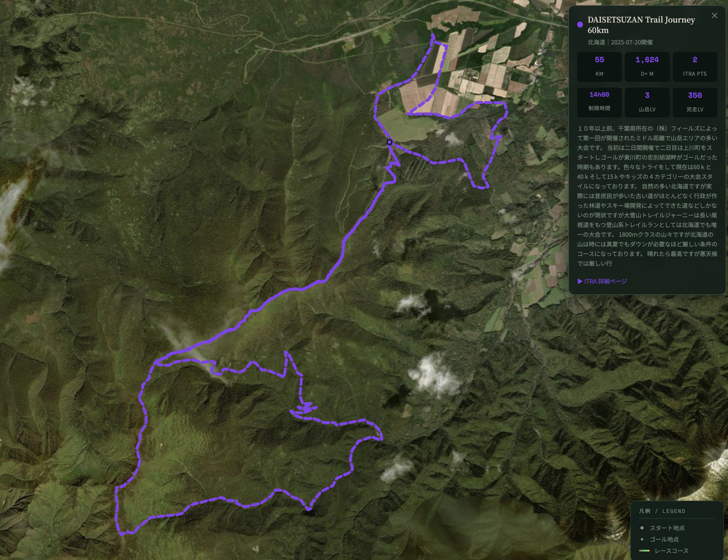The width and height of the screenshot is (728, 560).
Task: Open the ITRA 詳細ページ link
Action: [605, 281]
